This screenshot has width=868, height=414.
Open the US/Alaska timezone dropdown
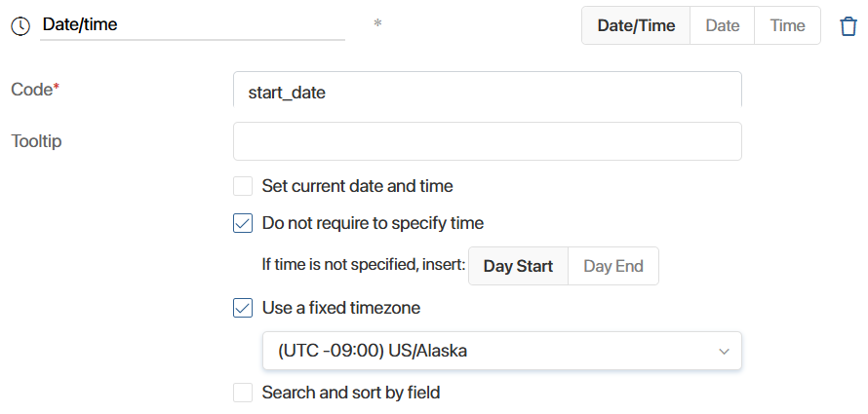pyautogui.click(x=502, y=351)
